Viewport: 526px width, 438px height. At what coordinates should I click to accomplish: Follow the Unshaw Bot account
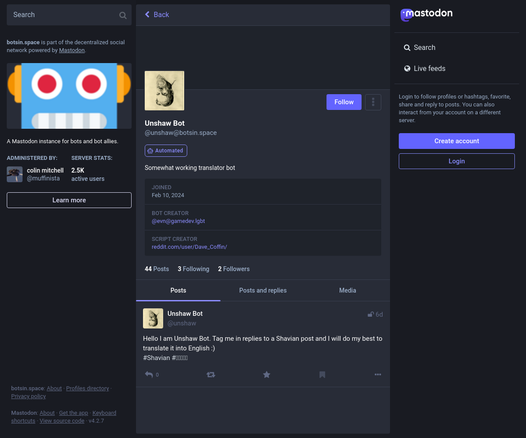[x=344, y=102]
